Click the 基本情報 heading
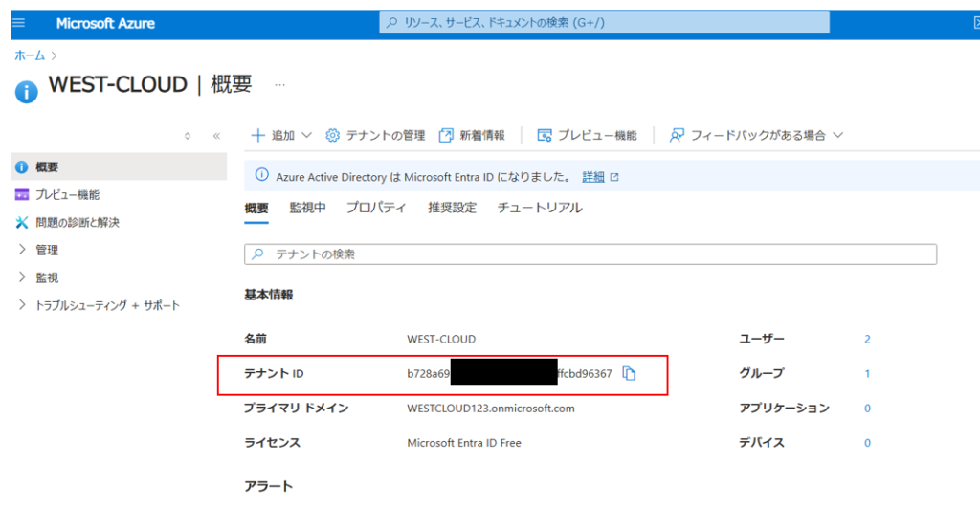 pyautogui.click(x=268, y=295)
